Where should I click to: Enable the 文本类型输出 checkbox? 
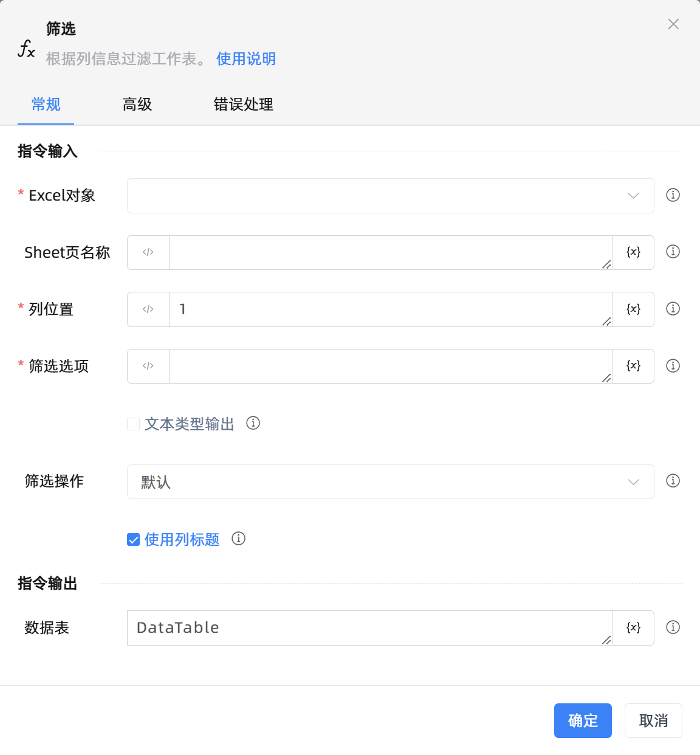point(133,423)
